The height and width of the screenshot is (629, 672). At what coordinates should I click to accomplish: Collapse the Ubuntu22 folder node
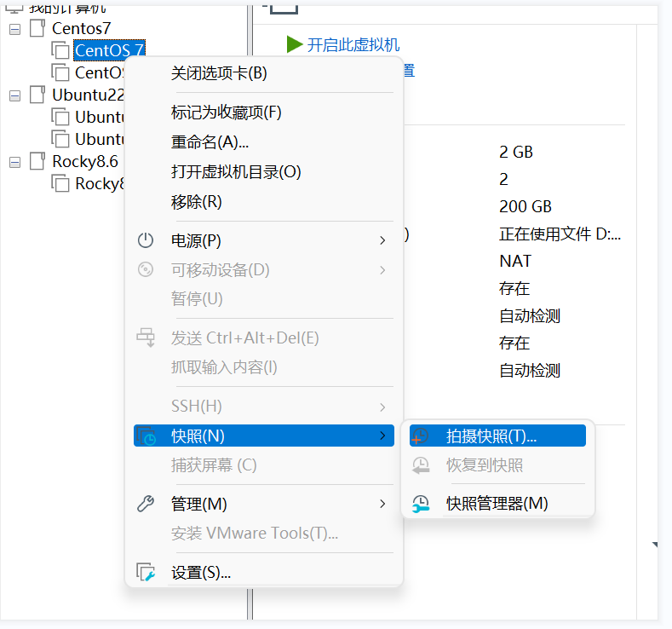point(15,95)
